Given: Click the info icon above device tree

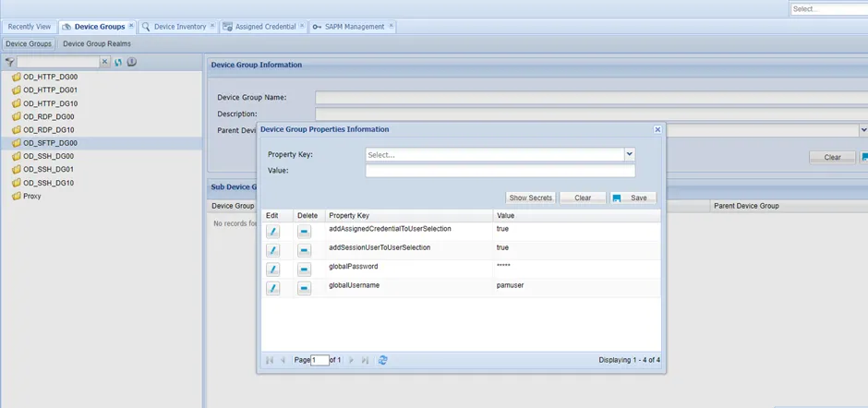Looking at the screenshot, I should 132,62.
